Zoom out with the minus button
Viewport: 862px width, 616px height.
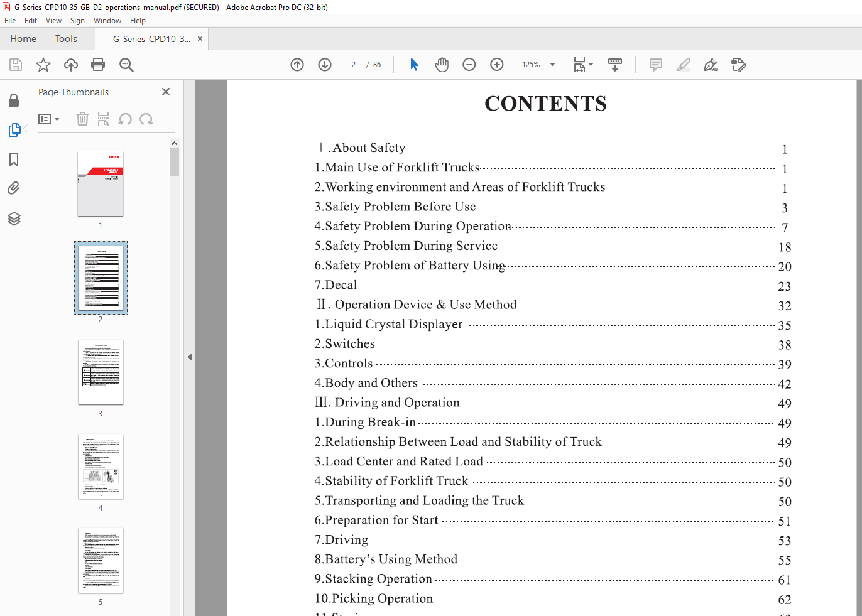click(469, 65)
